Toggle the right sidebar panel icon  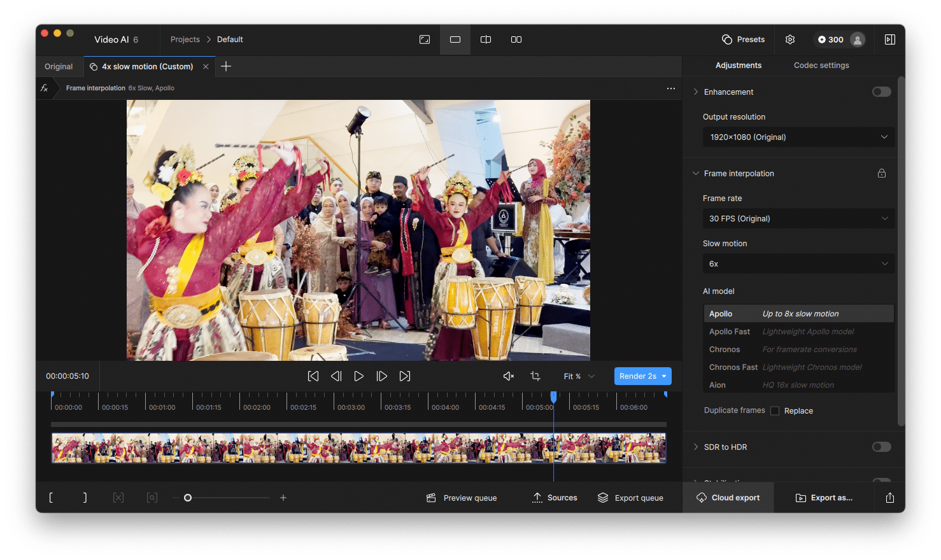[x=890, y=39]
